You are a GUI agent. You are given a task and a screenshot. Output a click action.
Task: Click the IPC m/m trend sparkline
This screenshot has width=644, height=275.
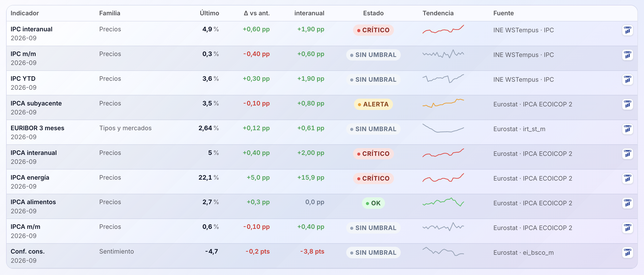point(443,54)
